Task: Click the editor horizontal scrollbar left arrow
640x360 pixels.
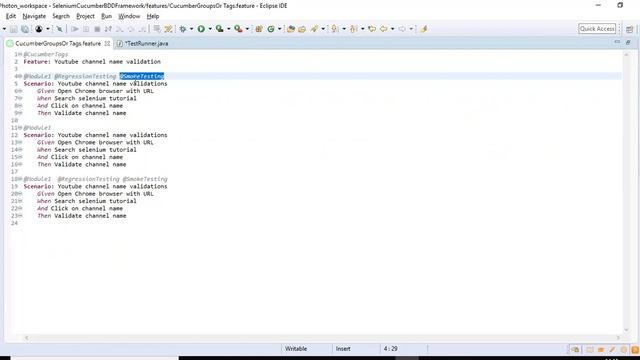Action: coord(27,338)
